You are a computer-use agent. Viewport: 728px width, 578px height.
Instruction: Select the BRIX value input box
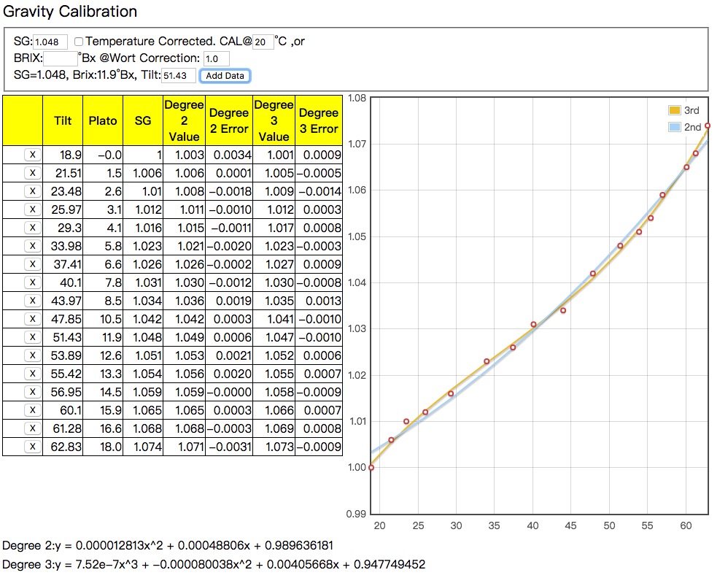(x=61, y=58)
